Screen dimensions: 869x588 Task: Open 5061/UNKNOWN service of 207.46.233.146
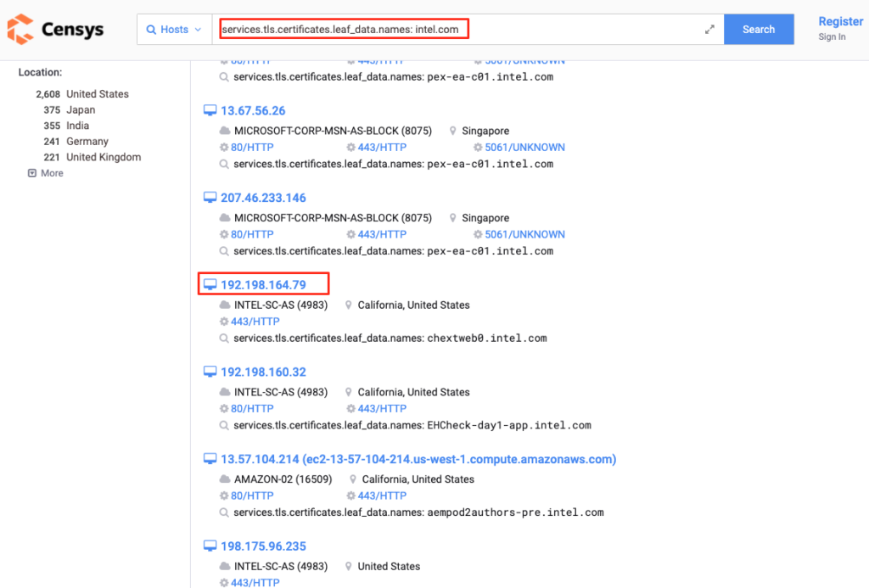(524, 234)
